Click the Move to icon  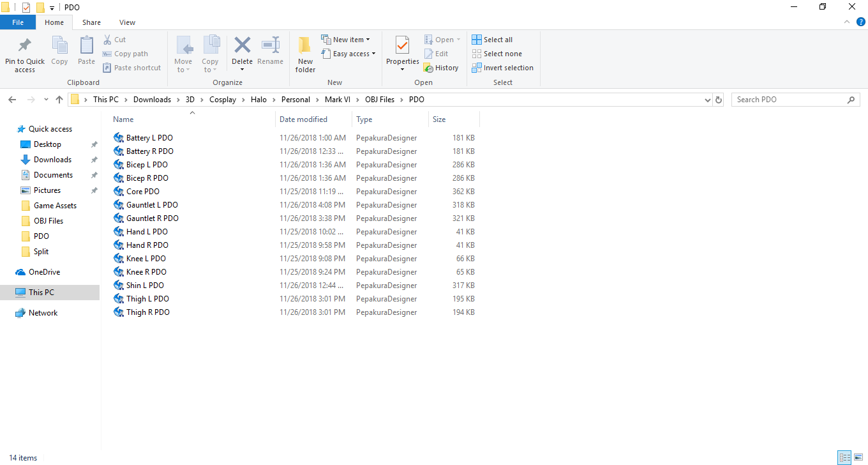(x=184, y=46)
